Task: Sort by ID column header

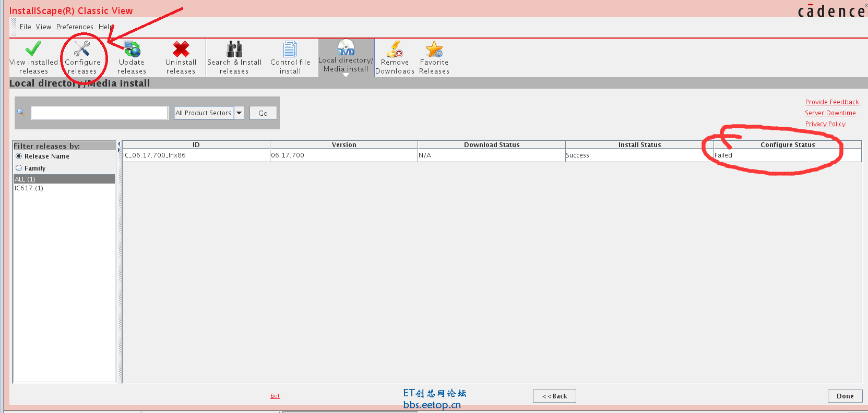Action: click(x=196, y=144)
